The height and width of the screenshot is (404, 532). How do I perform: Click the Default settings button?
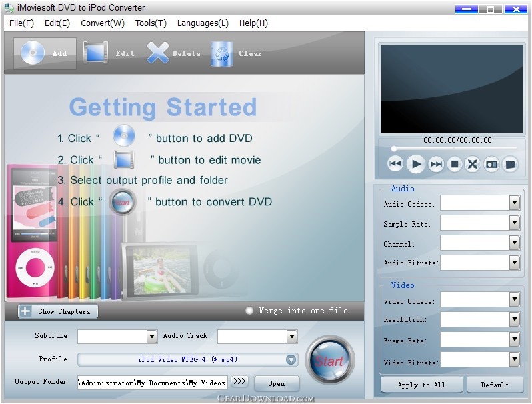[x=495, y=385]
